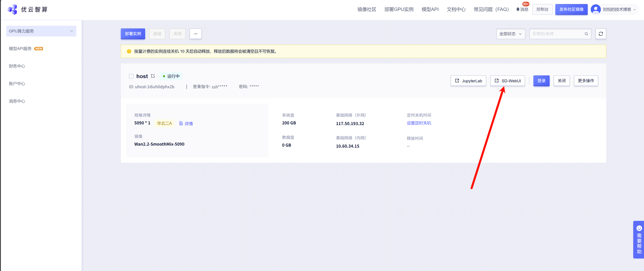The height and width of the screenshot is (271, 644).
Task: Open the 需要帮助 help widget
Action: [x=639, y=240]
